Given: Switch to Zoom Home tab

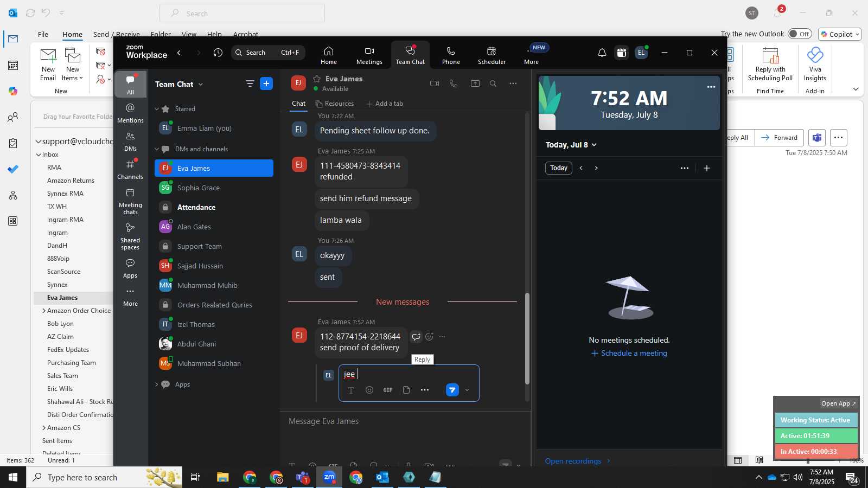Looking at the screenshot, I should (x=329, y=55).
